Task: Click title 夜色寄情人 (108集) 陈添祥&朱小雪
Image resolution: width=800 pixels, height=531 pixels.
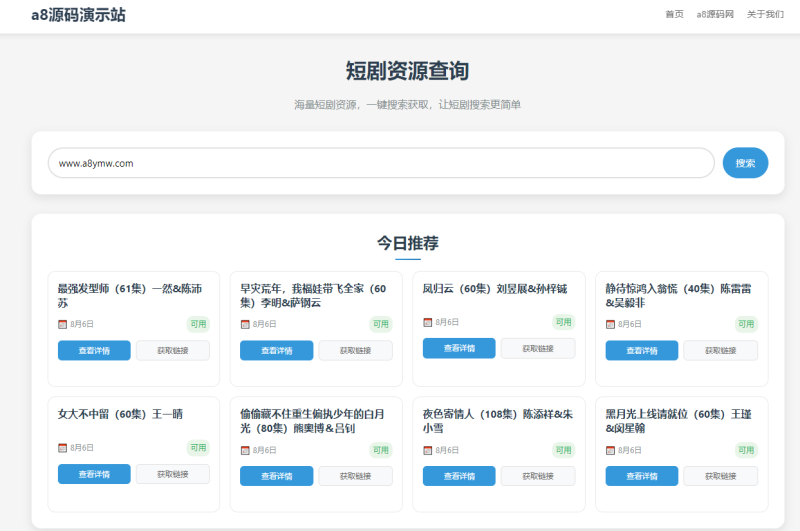Action: [x=497, y=421]
